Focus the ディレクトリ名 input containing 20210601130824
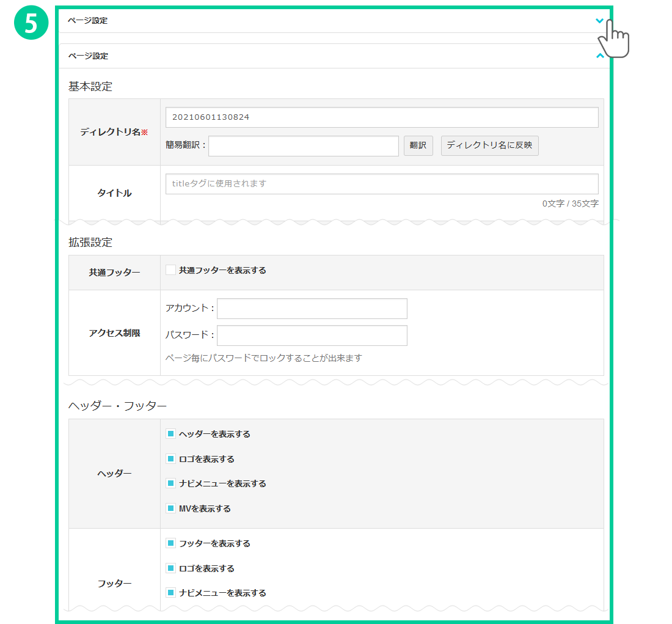This screenshot has height=624, width=672. [381, 117]
